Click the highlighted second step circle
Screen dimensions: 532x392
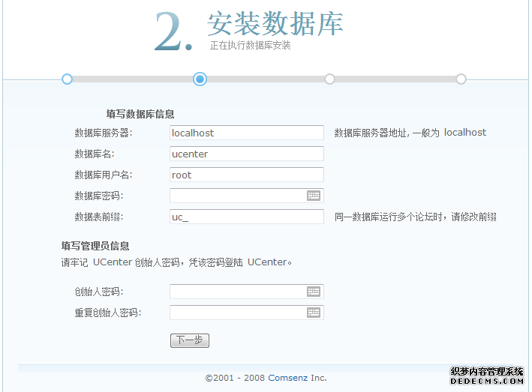tap(200, 79)
